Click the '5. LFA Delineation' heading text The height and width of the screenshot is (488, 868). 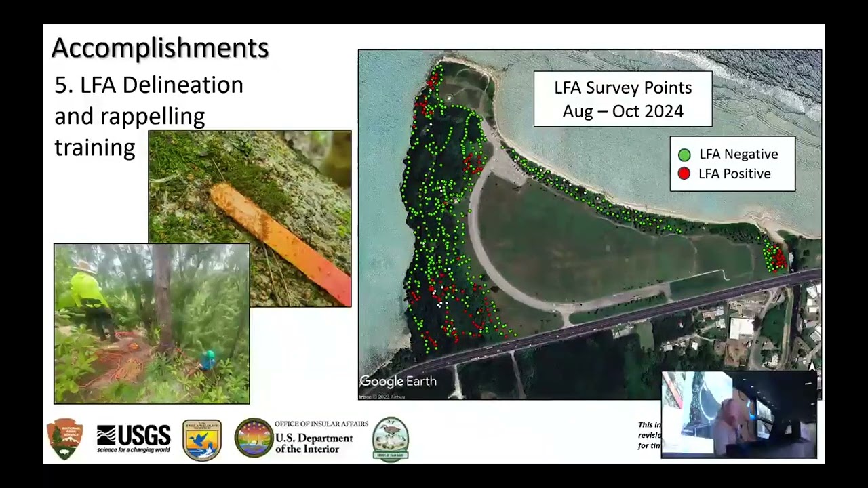(149, 85)
